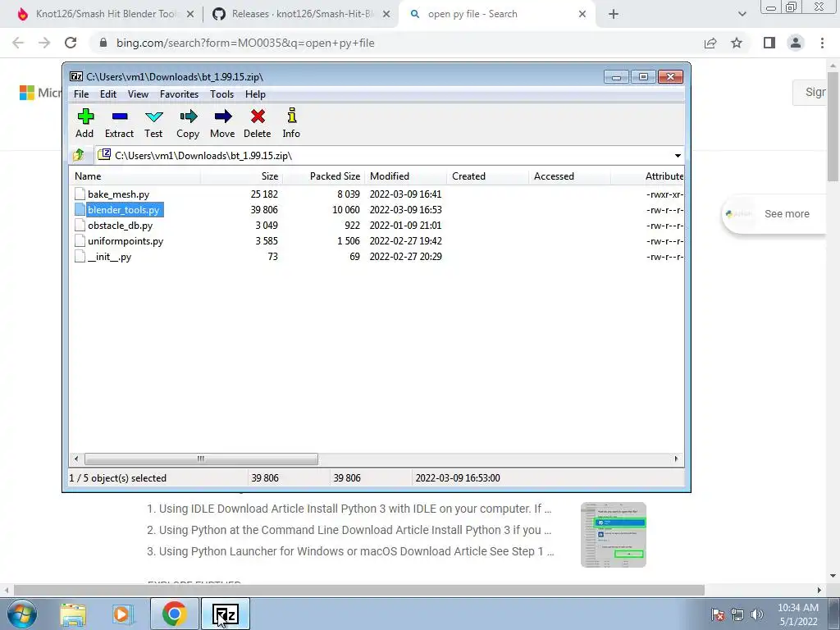Click the red Delete icon
Viewport: 840px width, 630px height.
(258, 116)
